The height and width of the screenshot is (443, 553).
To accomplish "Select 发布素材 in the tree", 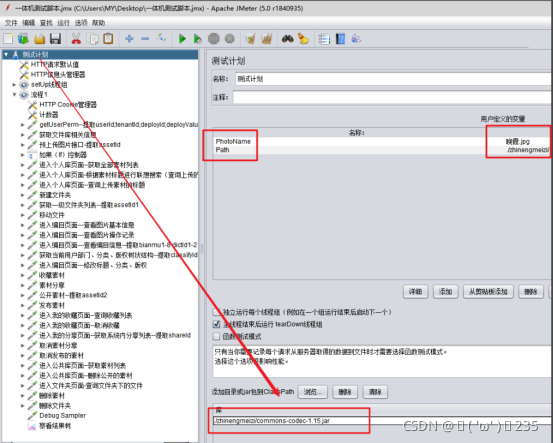I will click(52, 305).
